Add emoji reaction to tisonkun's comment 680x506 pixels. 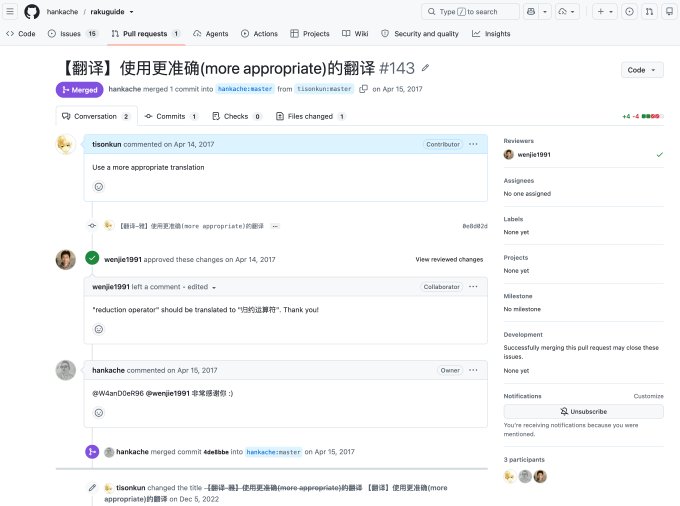[x=99, y=187]
